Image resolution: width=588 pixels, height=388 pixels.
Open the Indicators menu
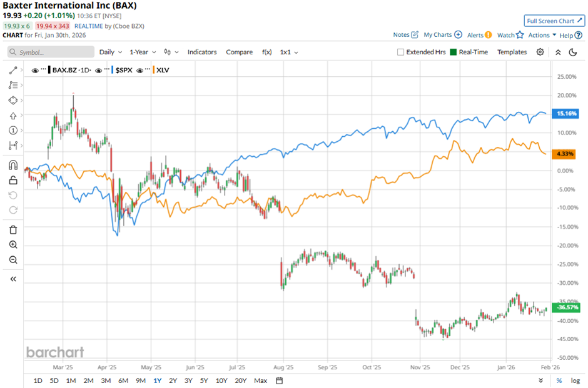point(202,52)
